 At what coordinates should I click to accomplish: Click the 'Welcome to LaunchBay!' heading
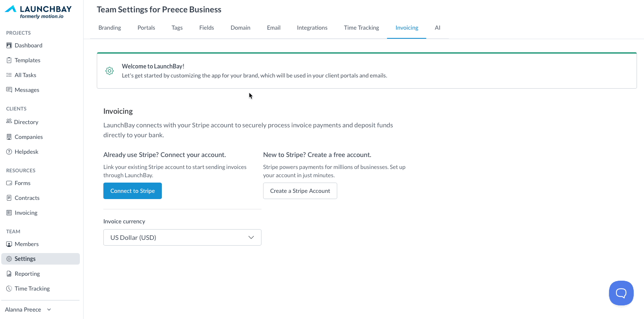pyautogui.click(x=153, y=66)
